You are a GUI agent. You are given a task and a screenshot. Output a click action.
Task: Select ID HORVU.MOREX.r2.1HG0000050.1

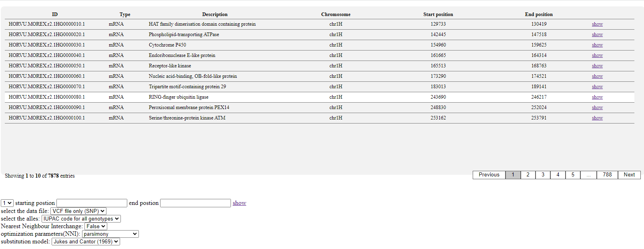[x=47, y=66]
